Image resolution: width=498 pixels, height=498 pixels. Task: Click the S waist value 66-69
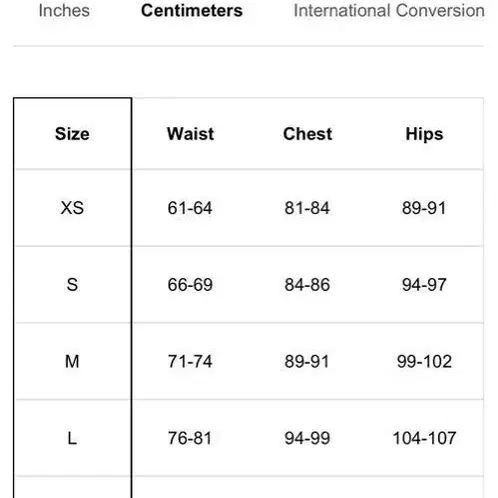(190, 285)
